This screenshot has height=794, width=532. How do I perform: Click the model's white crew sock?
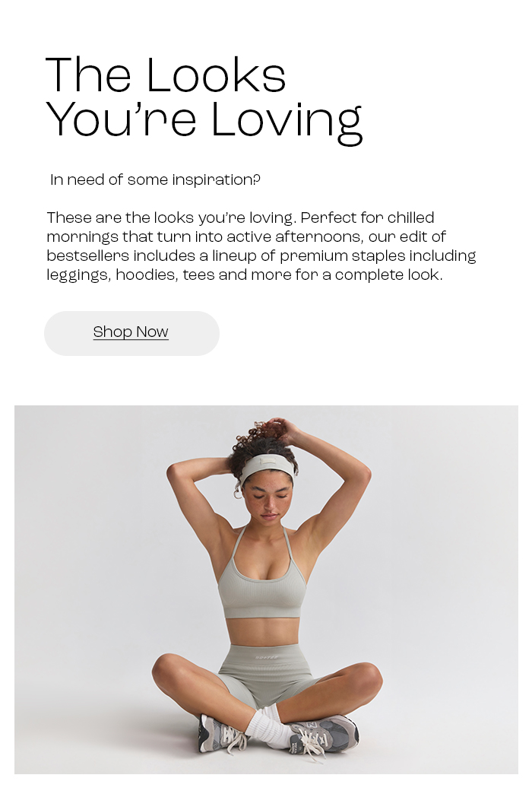[268, 726]
